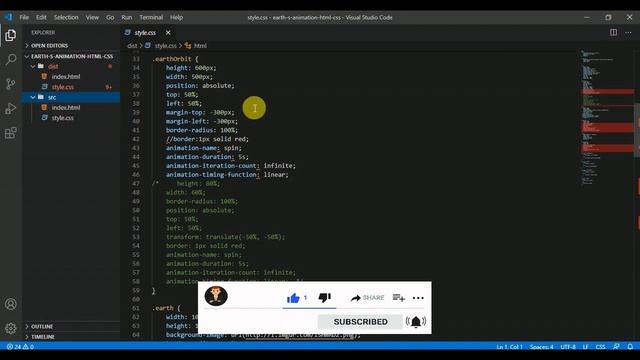Open the overlay three-dots more menu
The height and width of the screenshot is (360, 640).
tap(418, 298)
